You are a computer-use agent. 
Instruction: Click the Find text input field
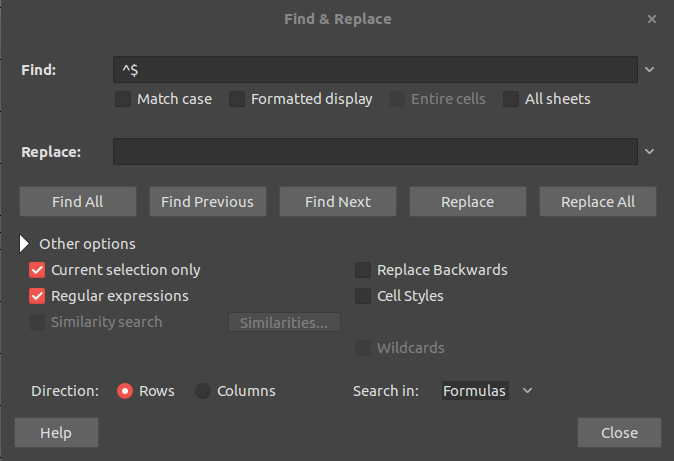(x=374, y=70)
